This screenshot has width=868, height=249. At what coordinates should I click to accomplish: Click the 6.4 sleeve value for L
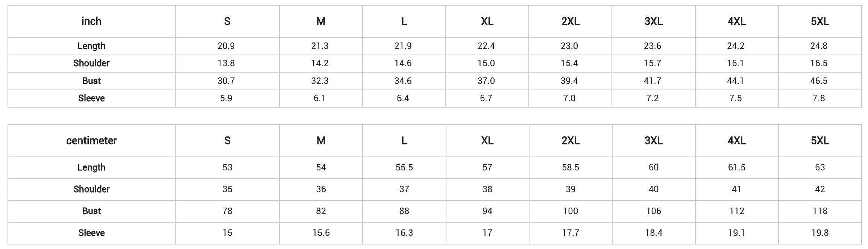[403, 98]
